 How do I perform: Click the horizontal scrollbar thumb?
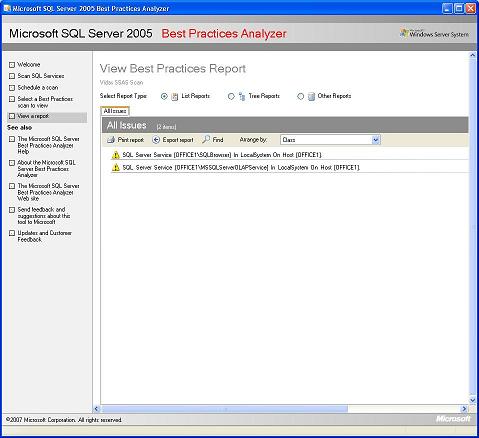click(224, 409)
